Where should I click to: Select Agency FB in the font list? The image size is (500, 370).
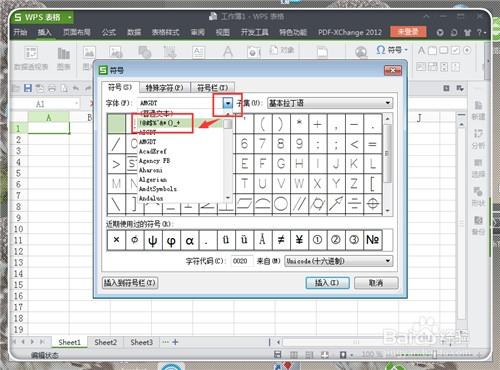[154, 161]
